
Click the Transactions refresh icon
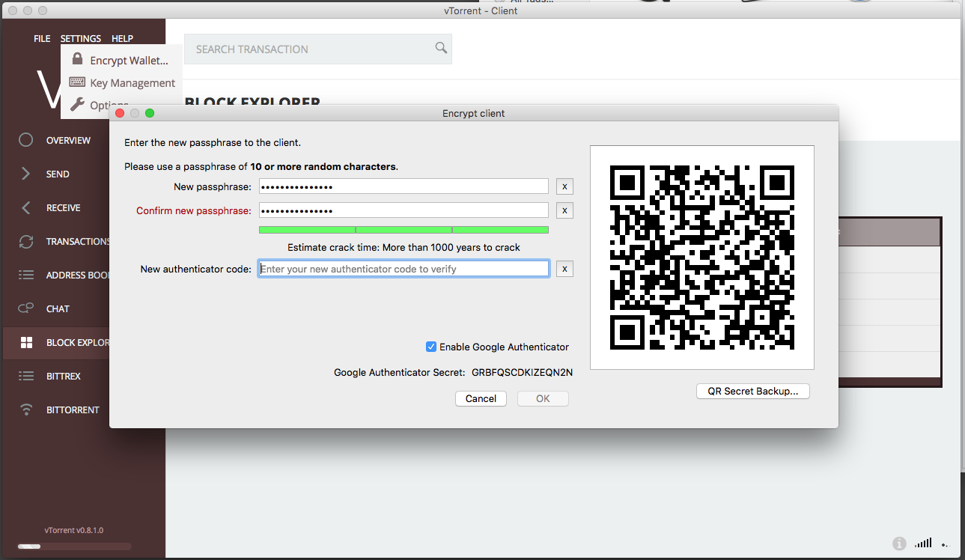tap(26, 241)
